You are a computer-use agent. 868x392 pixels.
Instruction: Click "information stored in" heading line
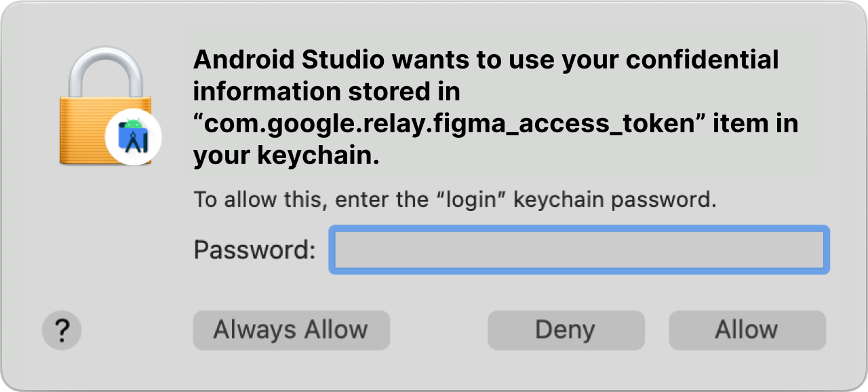pyautogui.click(x=327, y=91)
